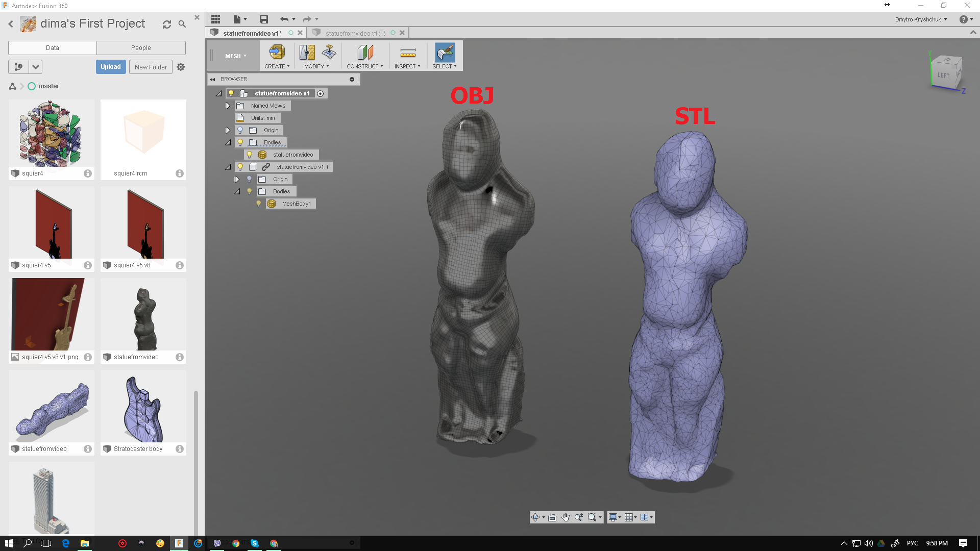The height and width of the screenshot is (551, 980).
Task: Click the Look At navigation icon
Action: (552, 517)
